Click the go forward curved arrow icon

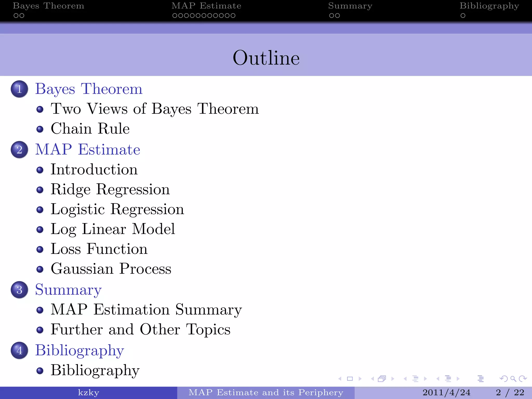coord(523,379)
